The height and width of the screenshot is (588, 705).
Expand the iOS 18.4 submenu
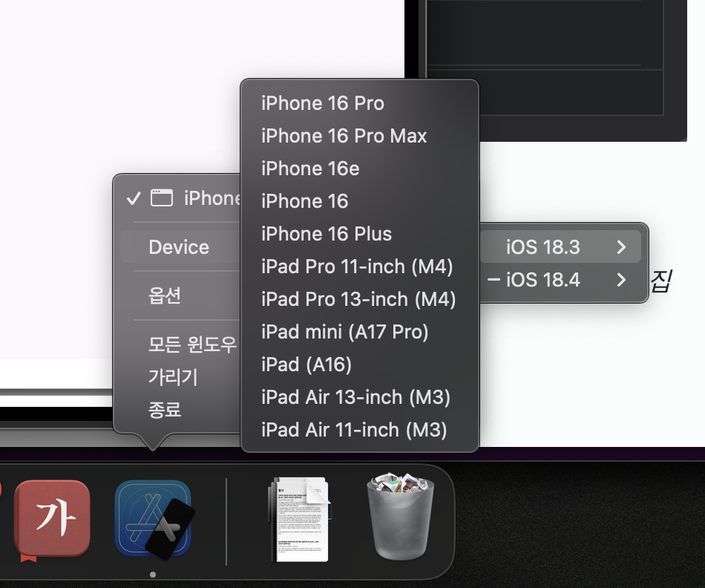[561, 279]
